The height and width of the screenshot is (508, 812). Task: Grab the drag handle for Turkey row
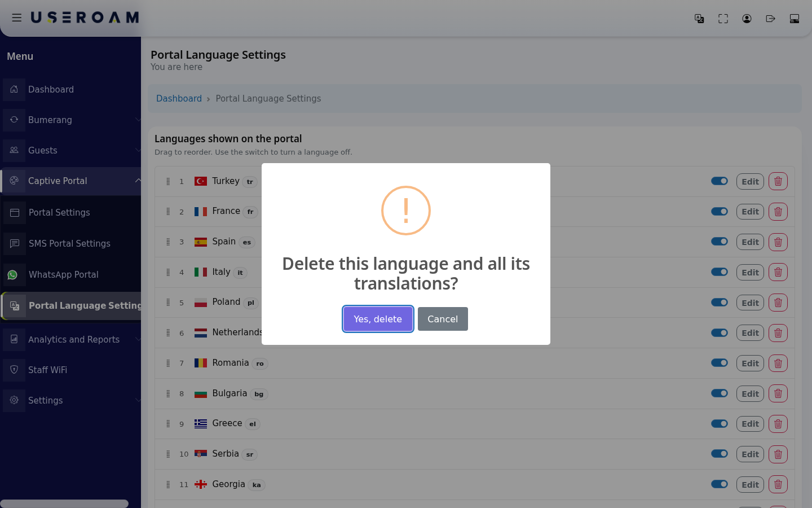point(168,181)
